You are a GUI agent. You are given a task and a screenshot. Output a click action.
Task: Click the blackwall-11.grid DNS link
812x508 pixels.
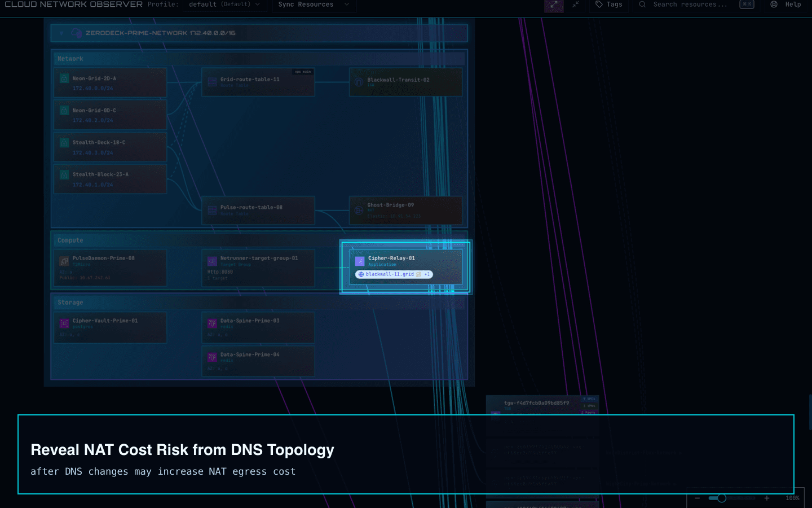point(389,274)
